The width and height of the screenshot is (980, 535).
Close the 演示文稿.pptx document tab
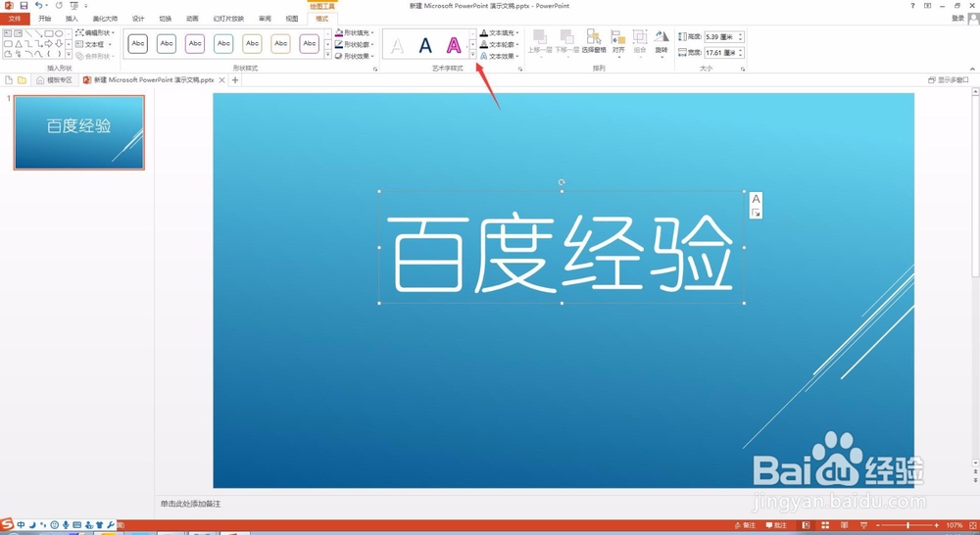point(220,80)
